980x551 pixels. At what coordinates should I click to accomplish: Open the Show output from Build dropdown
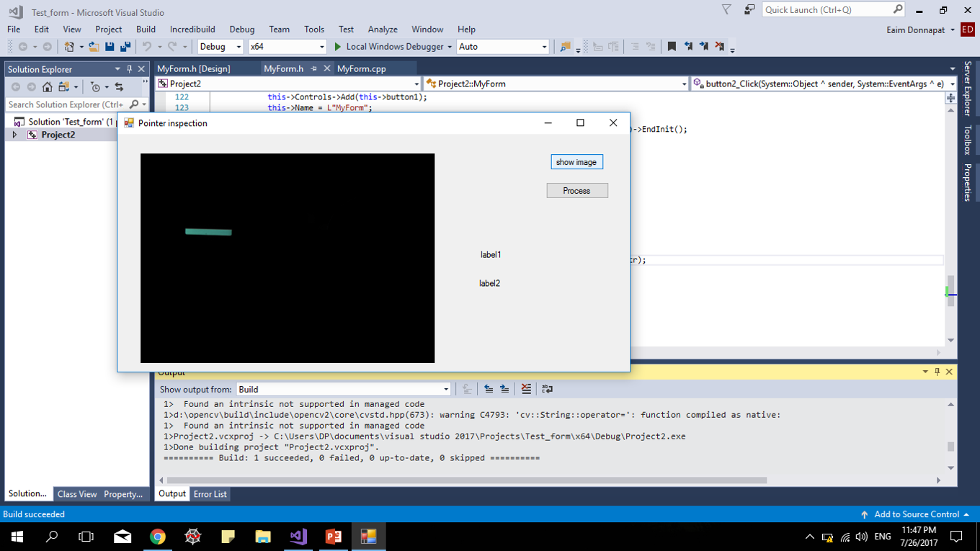(344, 389)
